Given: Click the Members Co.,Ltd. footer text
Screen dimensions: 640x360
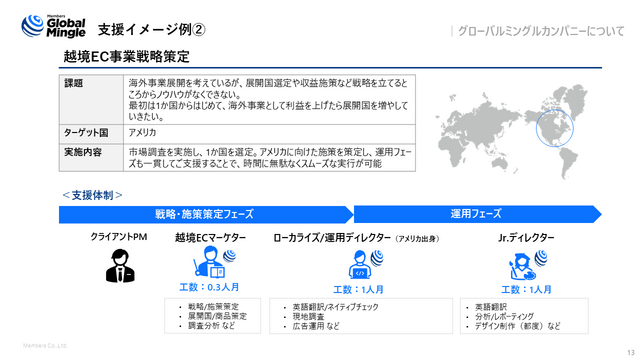Looking at the screenshot, I should click(45, 346).
